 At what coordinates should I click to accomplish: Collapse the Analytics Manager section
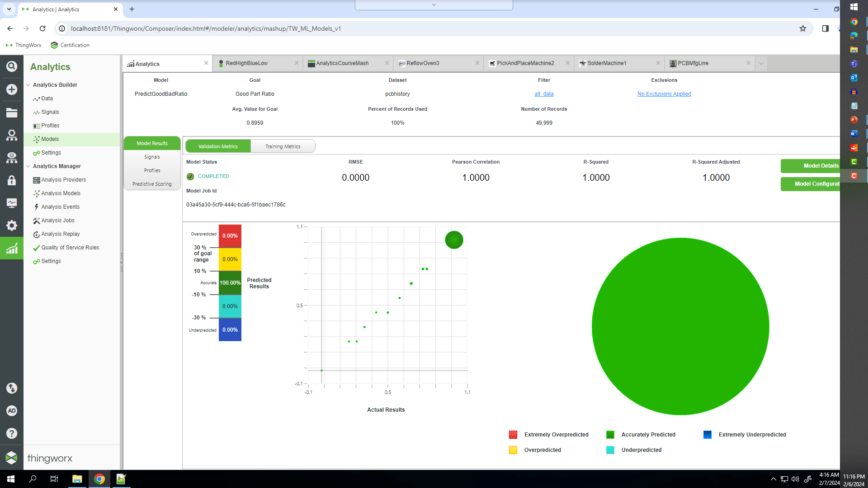coord(28,166)
